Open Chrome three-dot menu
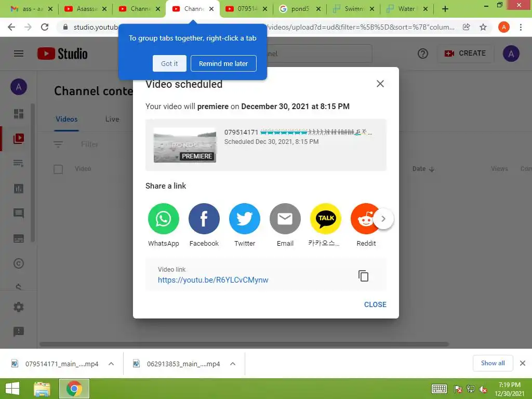This screenshot has height=399, width=532. 521,27
